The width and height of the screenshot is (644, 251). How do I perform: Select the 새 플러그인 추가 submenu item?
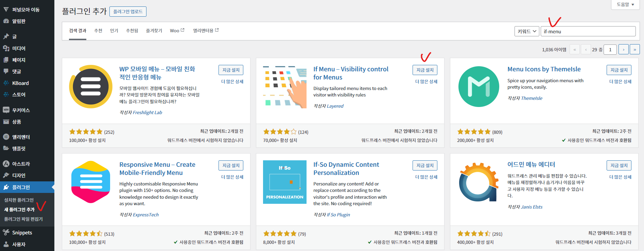19,210
